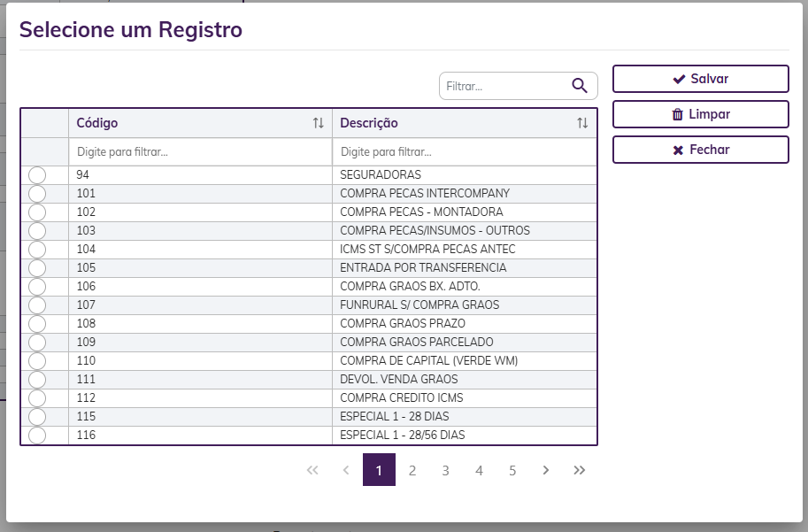Choose radio for code 108 COMPRA GRAOS PRAZO
The height and width of the screenshot is (532, 808).
coord(37,324)
